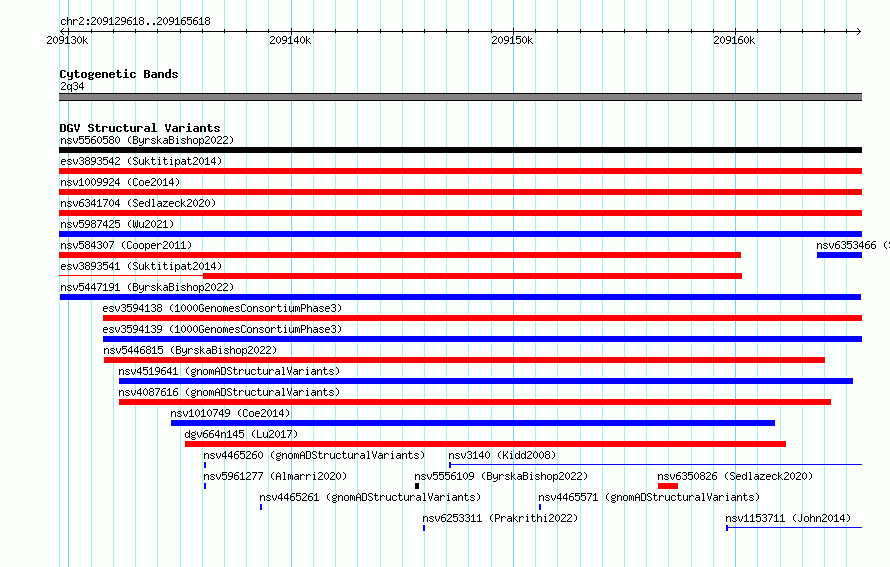The image size is (890, 567).
Task: Select the esv3594139 (1000GenomesConsortiumPhase3) label
Action: 222,329
